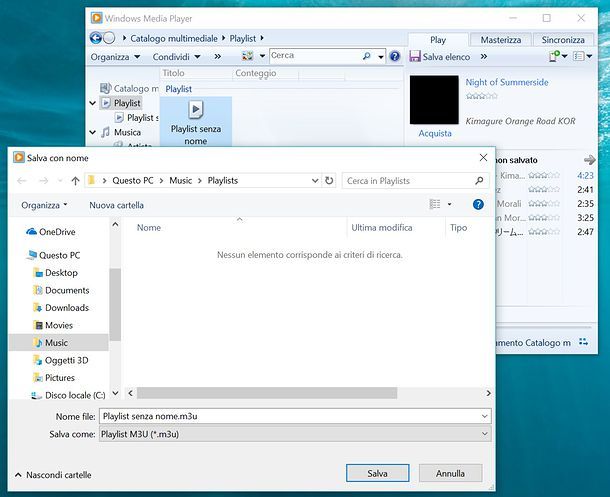Open Oggetti 3D in navigation pane
This screenshot has height=497, width=610.
61,360
